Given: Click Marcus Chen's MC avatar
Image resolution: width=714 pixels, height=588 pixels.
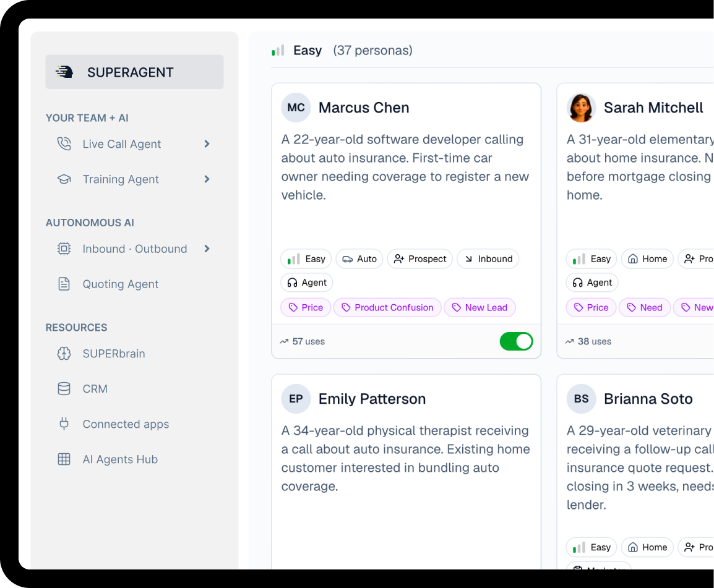Looking at the screenshot, I should [296, 108].
